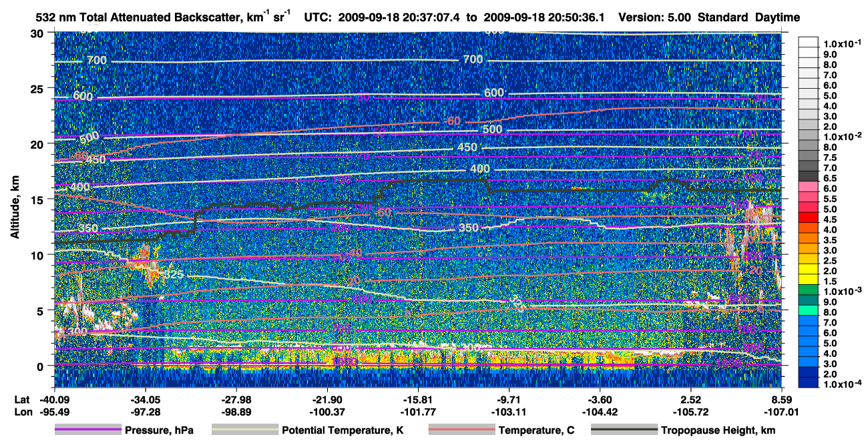Viewport: 868px width, 445px height.
Task: Click the colorbar label '2.5'
Action: click(831, 260)
